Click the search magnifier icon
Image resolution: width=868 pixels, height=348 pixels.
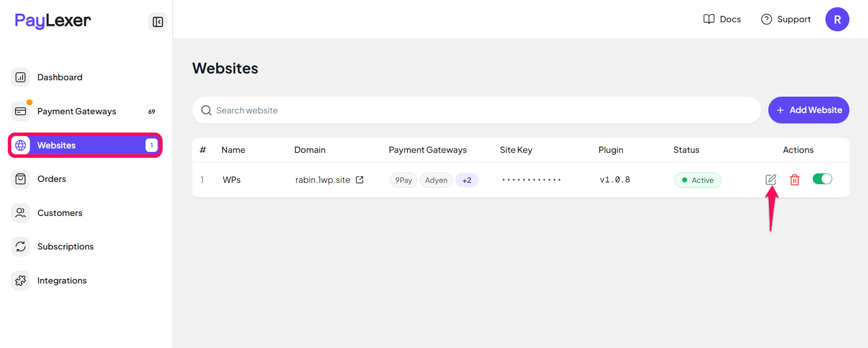(206, 110)
